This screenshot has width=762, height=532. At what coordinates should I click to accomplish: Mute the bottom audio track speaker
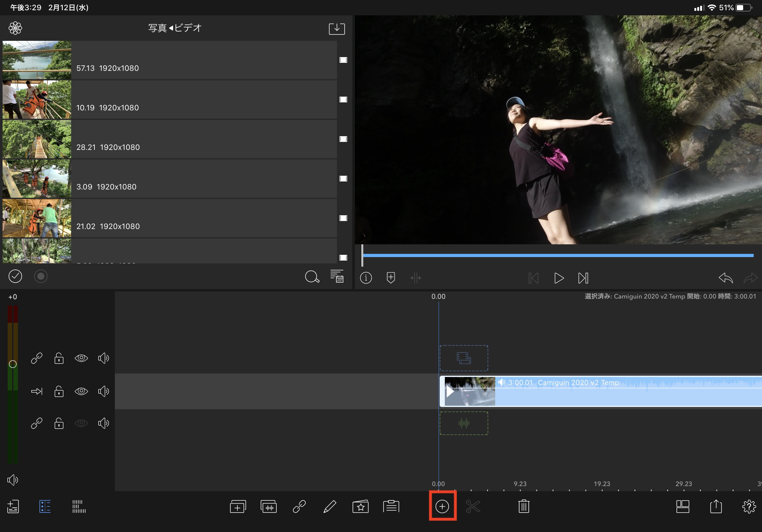[103, 423]
